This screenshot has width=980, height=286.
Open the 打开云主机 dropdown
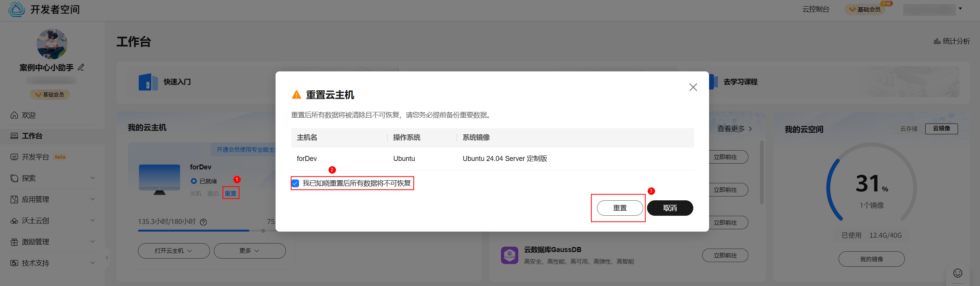pos(174,251)
